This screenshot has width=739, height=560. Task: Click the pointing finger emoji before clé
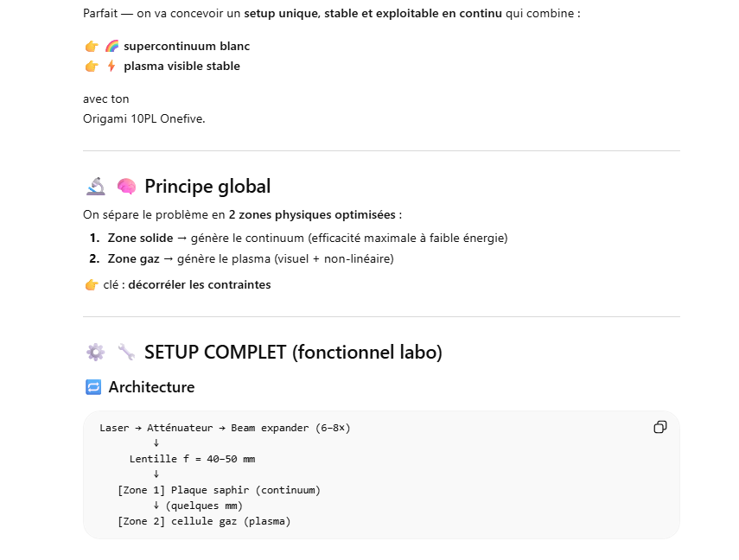[x=92, y=285]
